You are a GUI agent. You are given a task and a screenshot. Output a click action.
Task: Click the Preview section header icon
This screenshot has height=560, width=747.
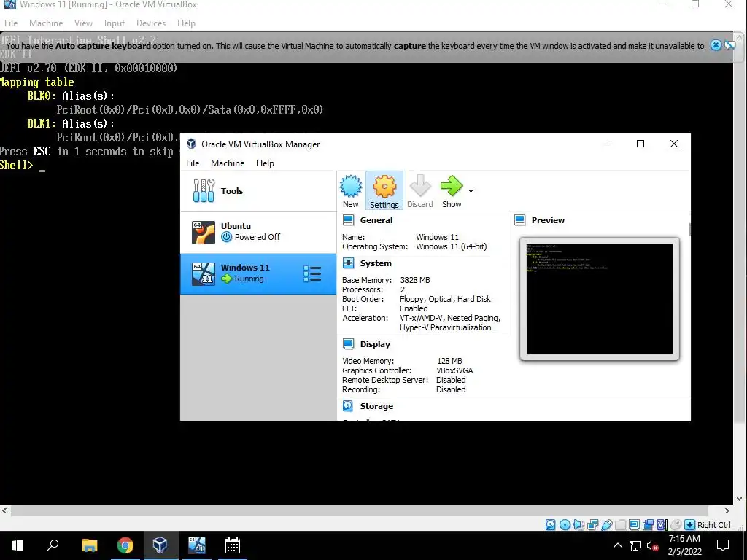(x=519, y=220)
